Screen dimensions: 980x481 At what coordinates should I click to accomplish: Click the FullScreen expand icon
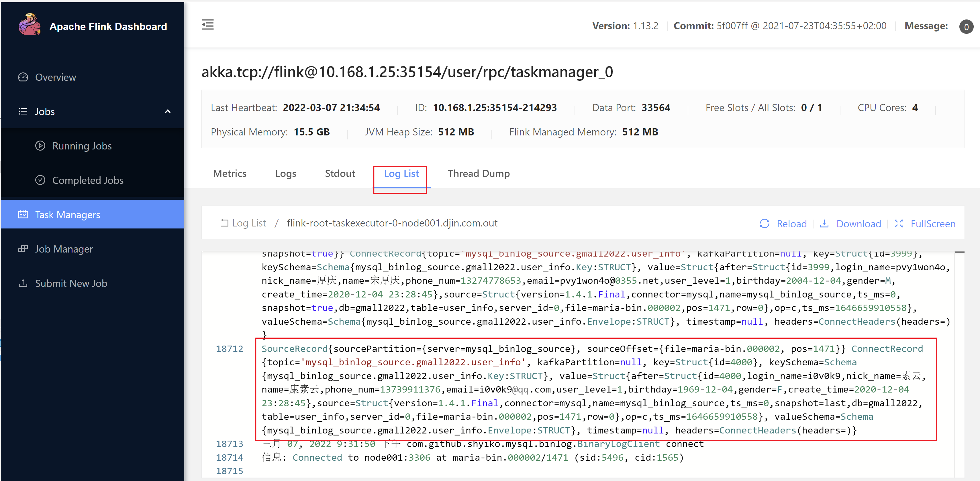899,224
